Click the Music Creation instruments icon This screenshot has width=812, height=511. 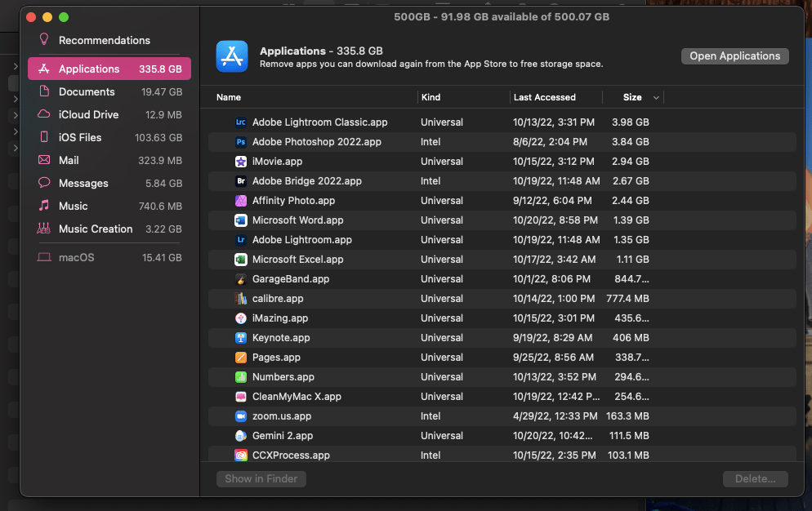pos(44,229)
